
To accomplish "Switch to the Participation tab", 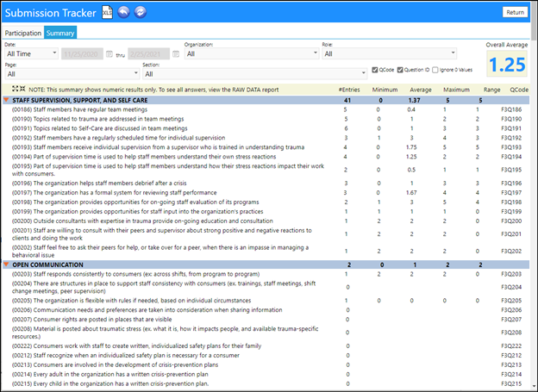I will tap(23, 33).
